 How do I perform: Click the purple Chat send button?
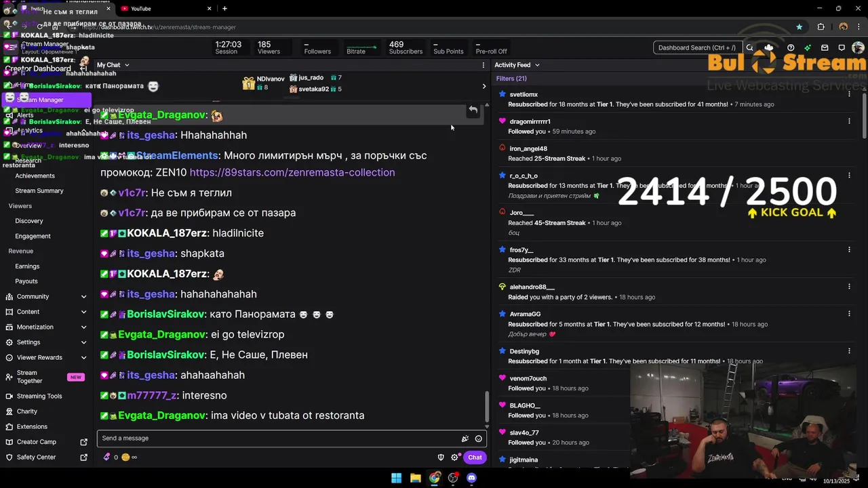tap(475, 457)
